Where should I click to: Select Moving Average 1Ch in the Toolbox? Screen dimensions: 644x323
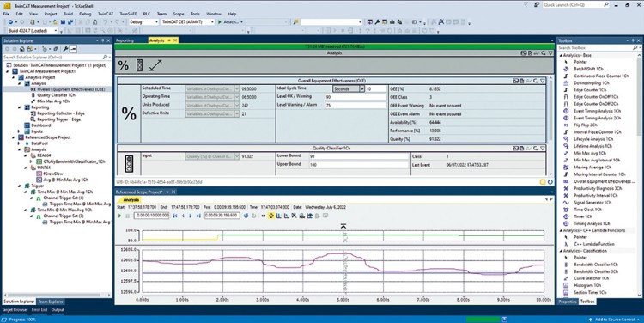tap(592, 168)
